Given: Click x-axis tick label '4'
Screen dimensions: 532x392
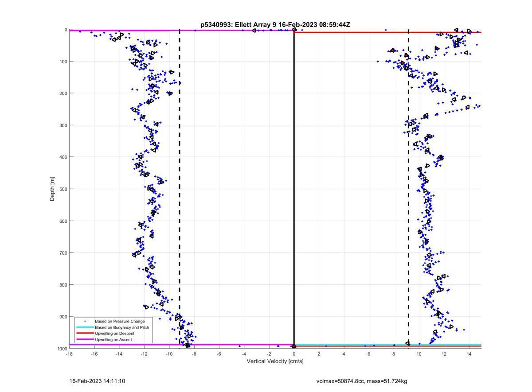Looking at the screenshot, I should pyautogui.click(x=344, y=353).
